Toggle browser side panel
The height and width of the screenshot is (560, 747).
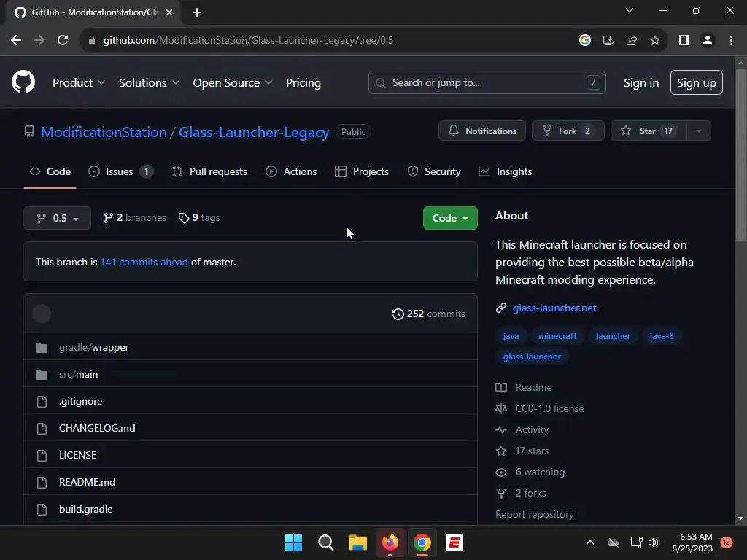(x=684, y=41)
